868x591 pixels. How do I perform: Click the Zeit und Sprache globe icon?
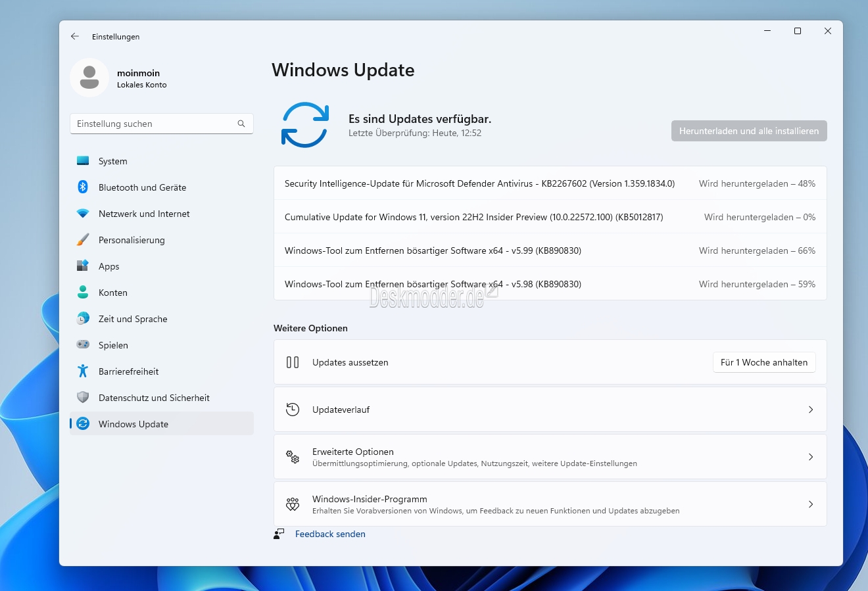83,319
